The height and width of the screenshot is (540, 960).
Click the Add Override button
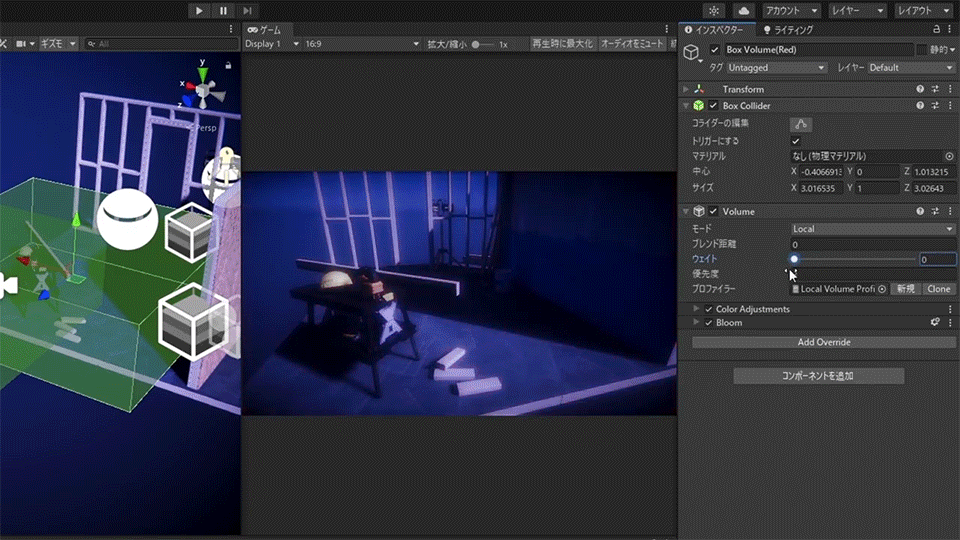tap(824, 342)
